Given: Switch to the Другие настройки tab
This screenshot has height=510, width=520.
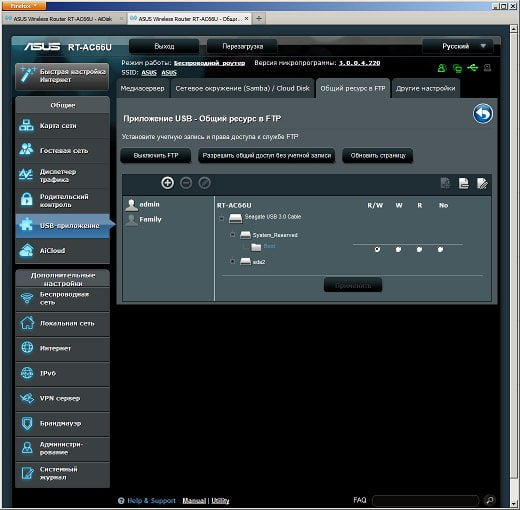Looking at the screenshot, I should (x=426, y=88).
